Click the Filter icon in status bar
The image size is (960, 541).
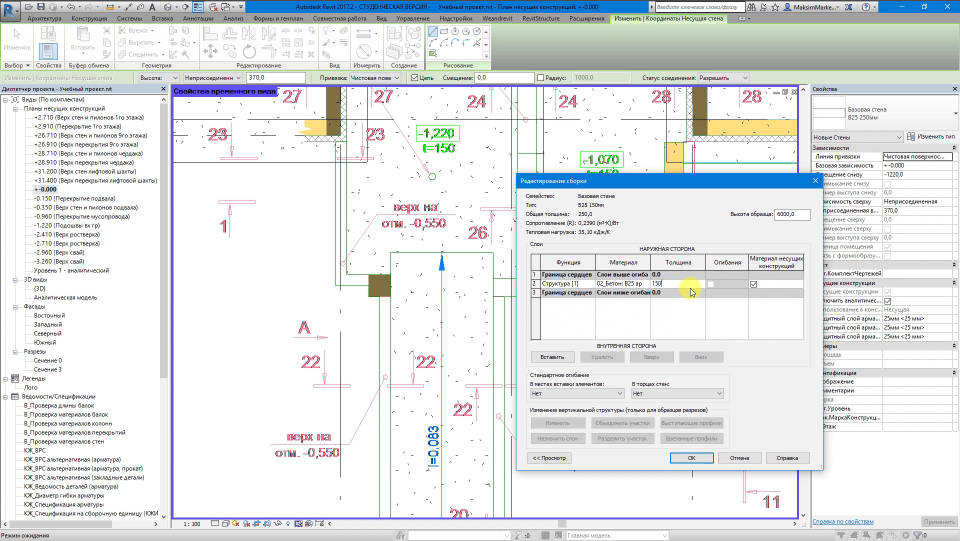point(918,535)
